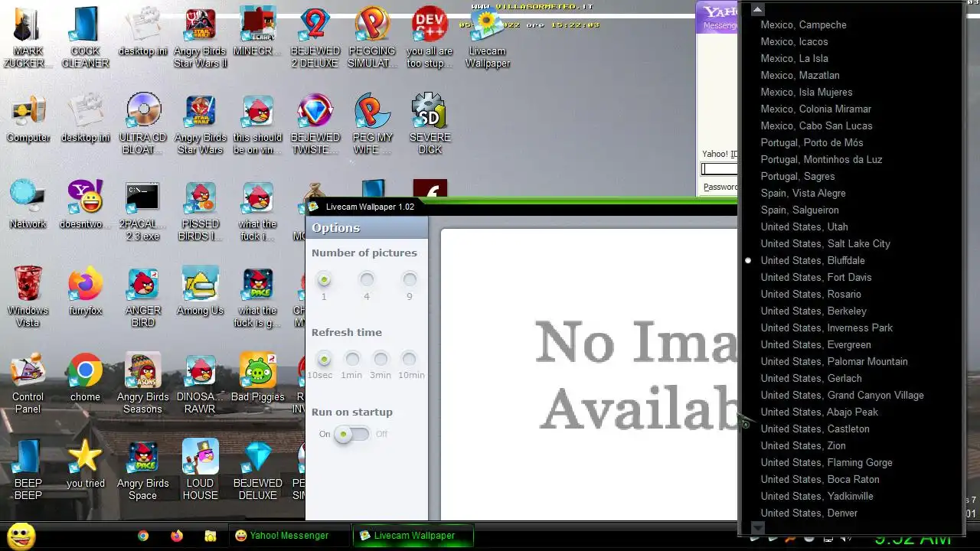Open the Computer desktop icon
Image resolution: width=980 pixels, height=551 pixels.
[x=28, y=119]
